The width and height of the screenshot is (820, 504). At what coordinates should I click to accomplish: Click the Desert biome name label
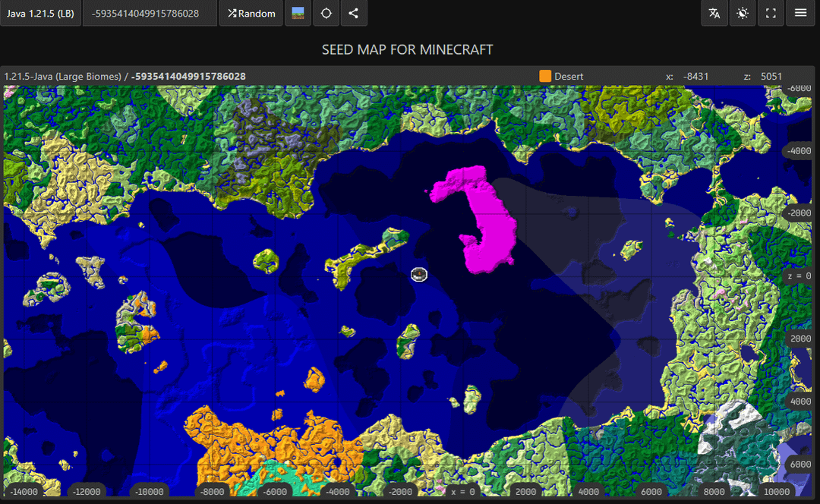569,76
